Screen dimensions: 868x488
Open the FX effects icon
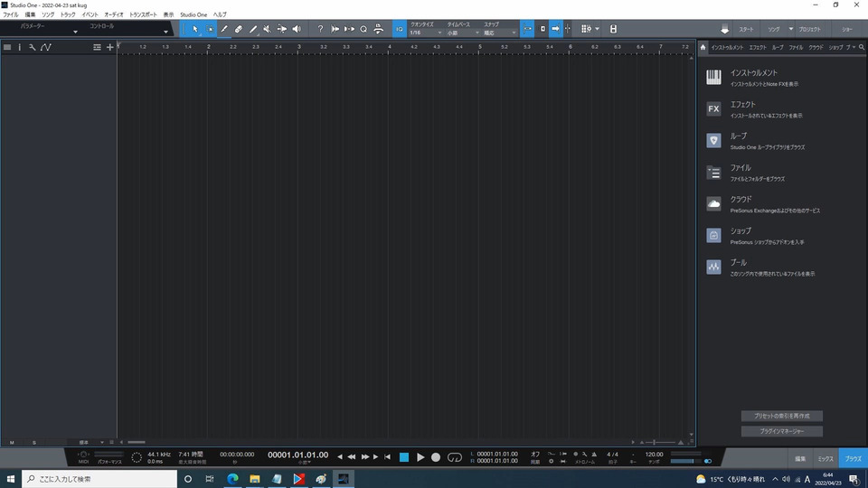[713, 108]
